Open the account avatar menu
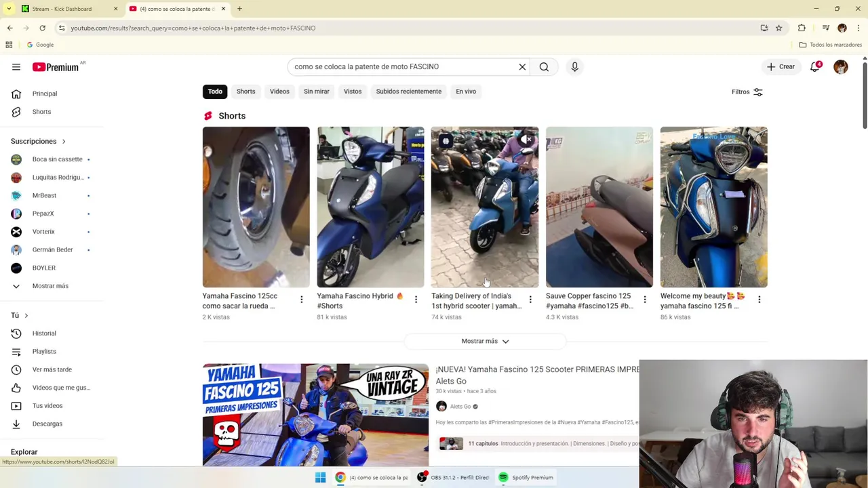868x488 pixels. (x=841, y=66)
